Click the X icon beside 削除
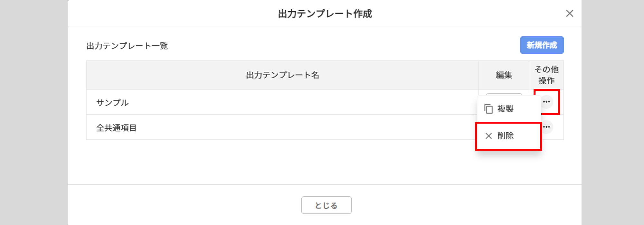Viewport: 644px width, 225px height. click(x=488, y=136)
